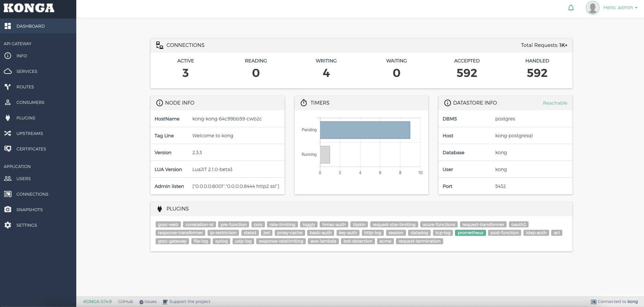Click the KONGA logo
Screen dimensions: 644x307
coord(29,8)
